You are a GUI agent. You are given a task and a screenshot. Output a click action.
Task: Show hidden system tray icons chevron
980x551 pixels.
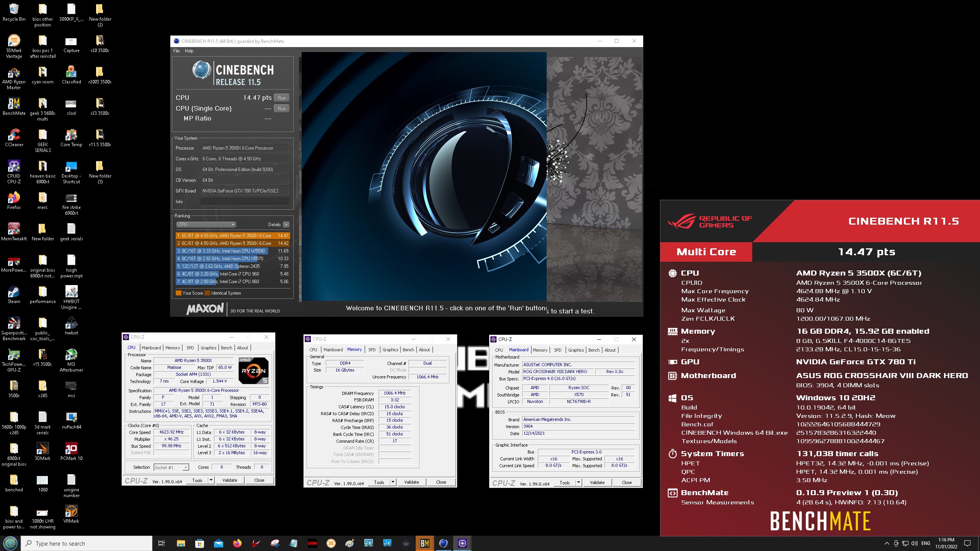887,543
